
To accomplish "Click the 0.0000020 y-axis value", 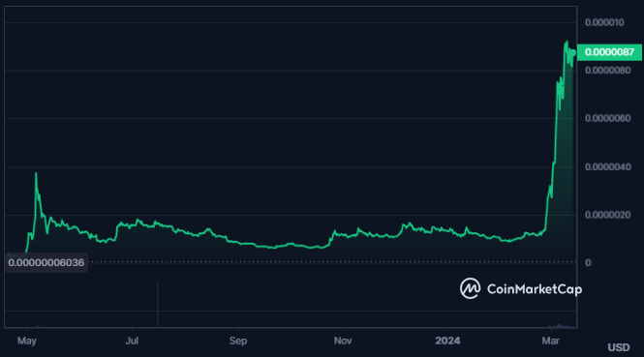I will [607, 215].
